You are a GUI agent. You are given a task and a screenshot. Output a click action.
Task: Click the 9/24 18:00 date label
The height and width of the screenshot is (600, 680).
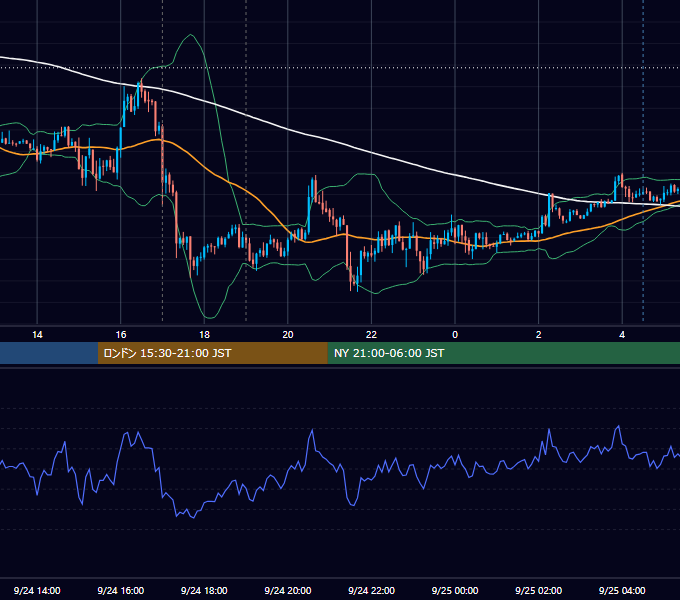[x=204, y=590]
